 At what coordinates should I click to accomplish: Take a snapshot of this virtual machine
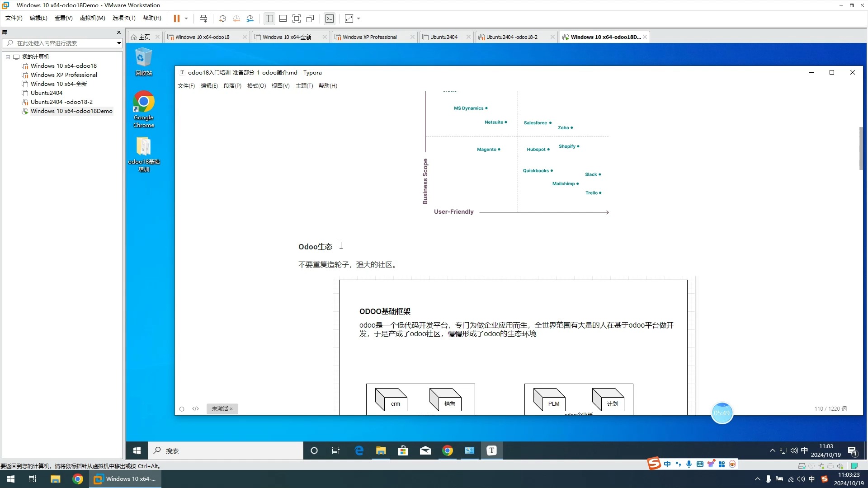click(x=222, y=19)
